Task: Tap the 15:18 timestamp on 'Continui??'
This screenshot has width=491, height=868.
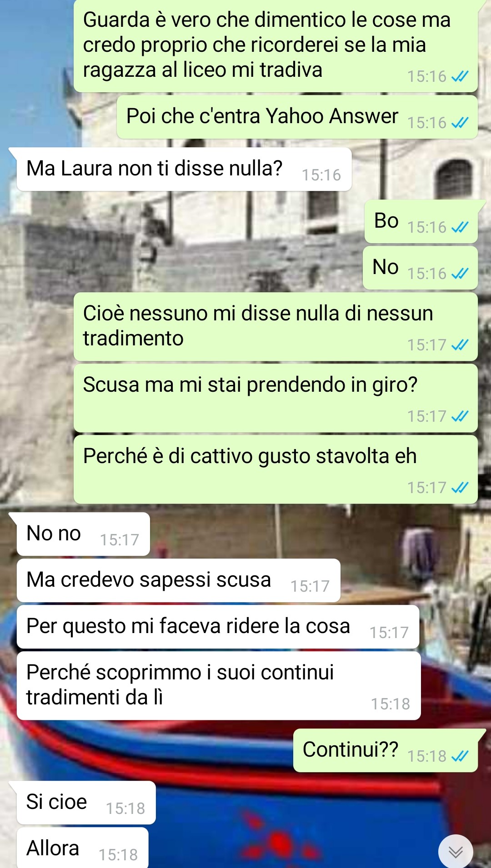Action: point(426,756)
